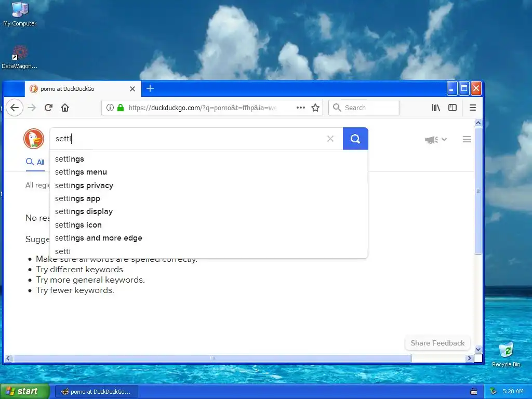This screenshot has width=532, height=399.
Task: Click the vertical scrollbar up arrow
Action: click(x=478, y=123)
